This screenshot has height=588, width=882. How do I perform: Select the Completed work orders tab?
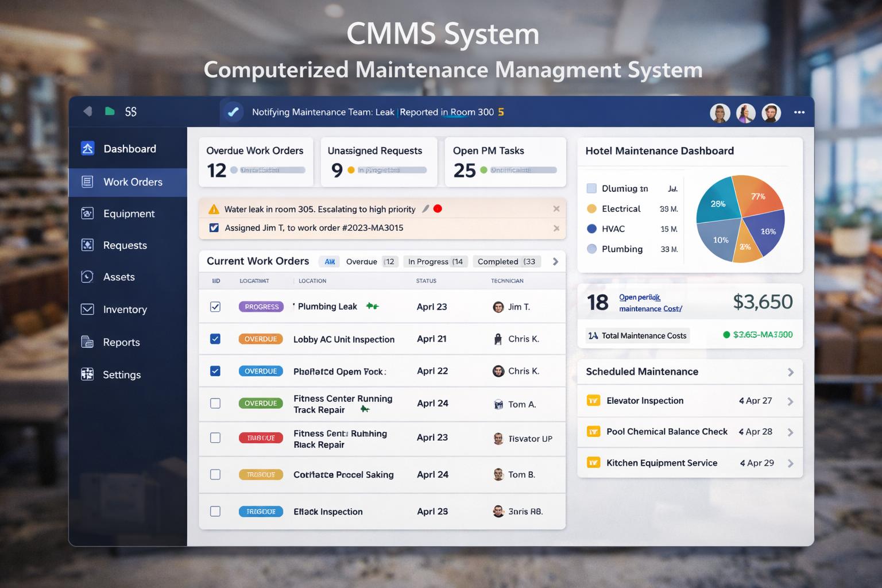(506, 262)
